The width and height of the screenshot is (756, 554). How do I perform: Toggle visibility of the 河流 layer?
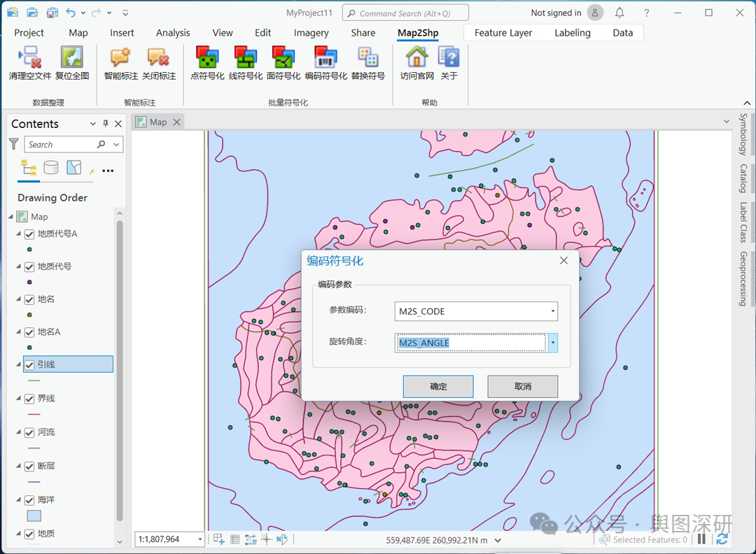tap(29, 432)
